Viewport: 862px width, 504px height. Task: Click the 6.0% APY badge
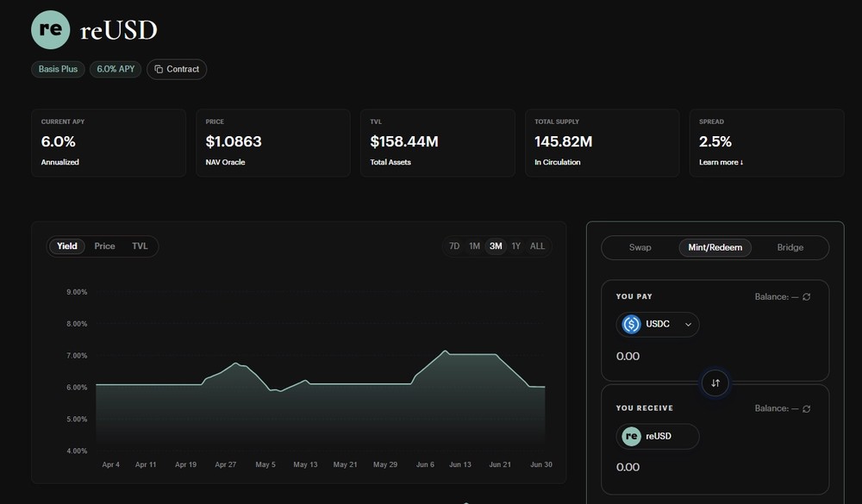[116, 69]
